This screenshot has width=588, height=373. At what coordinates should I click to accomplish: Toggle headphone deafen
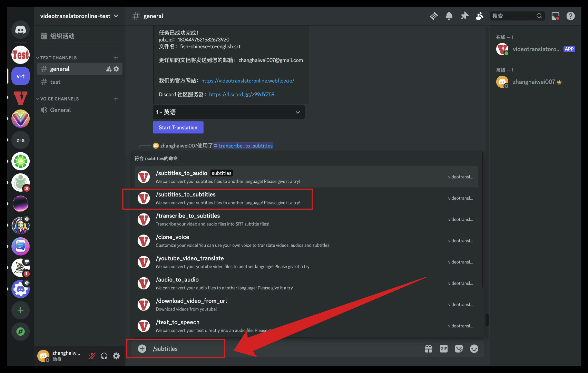click(x=104, y=356)
